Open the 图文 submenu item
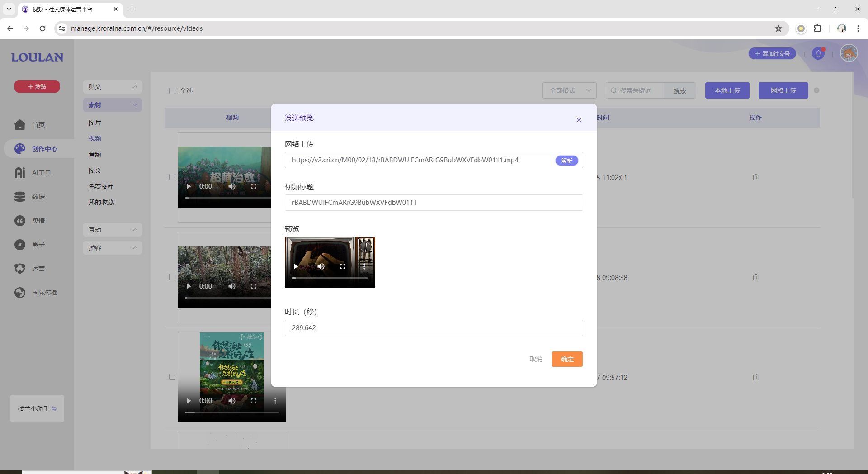 (95, 171)
